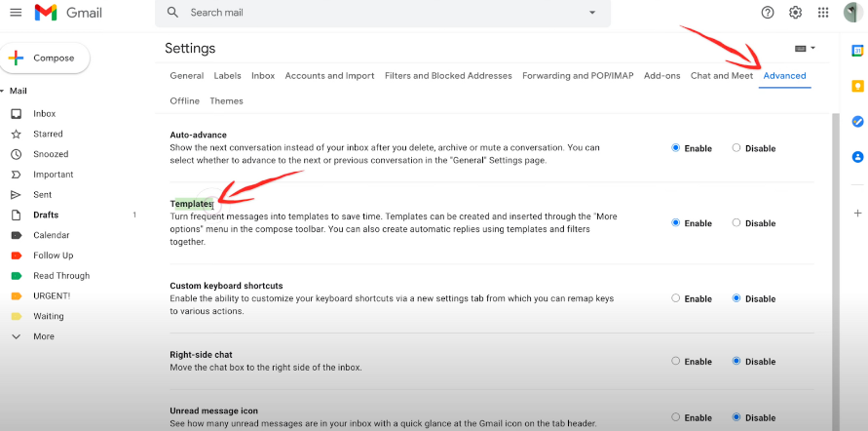Enable Unread message icon
The height and width of the screenshot is (431, 868).
tap(675, 417)
